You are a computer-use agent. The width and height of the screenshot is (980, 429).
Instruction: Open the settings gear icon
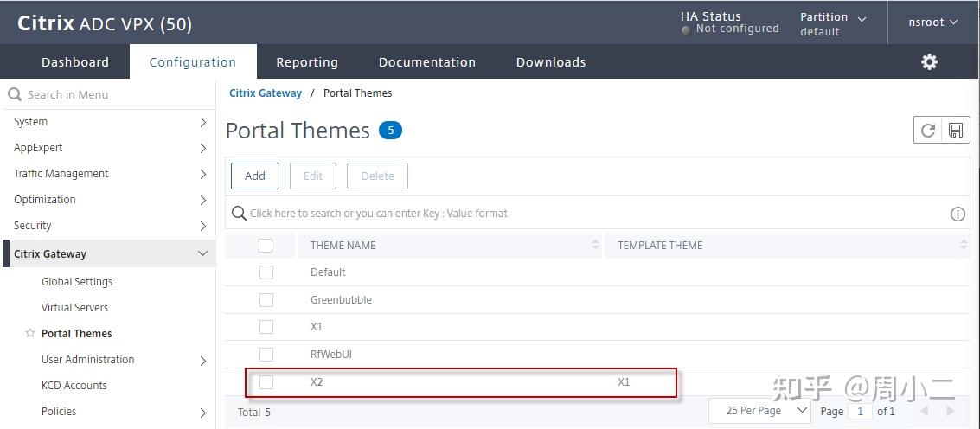929,62
